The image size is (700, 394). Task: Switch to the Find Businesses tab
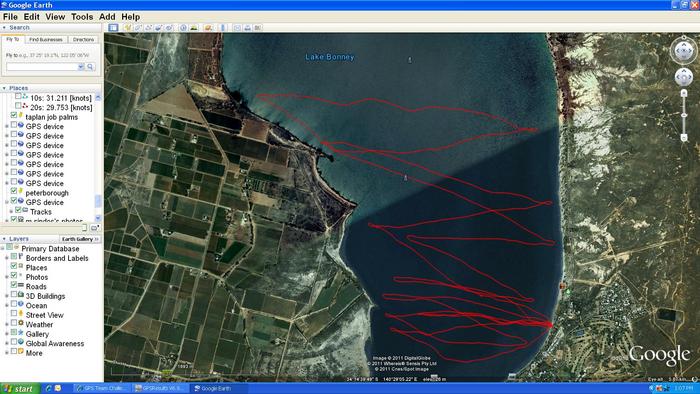pos(46,40)
